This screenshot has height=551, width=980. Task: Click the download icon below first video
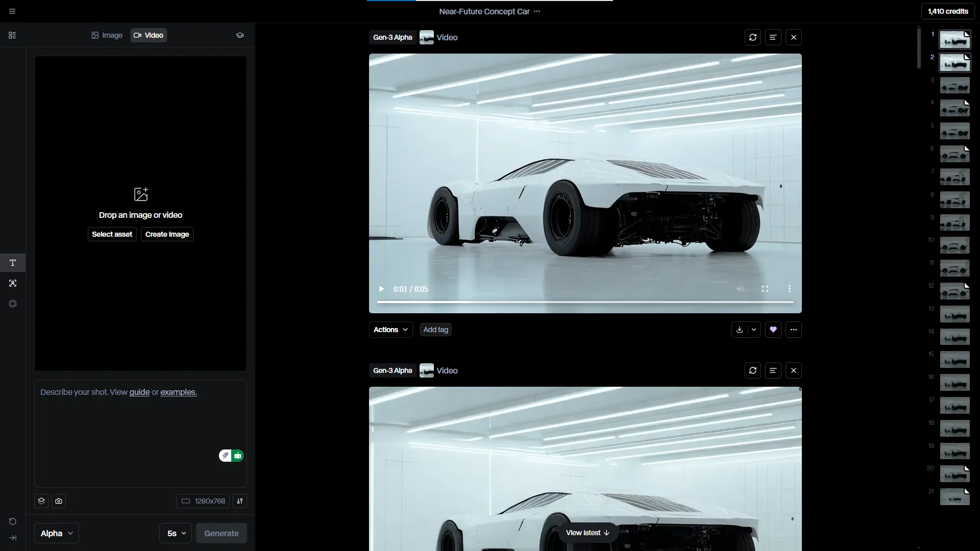739,330
